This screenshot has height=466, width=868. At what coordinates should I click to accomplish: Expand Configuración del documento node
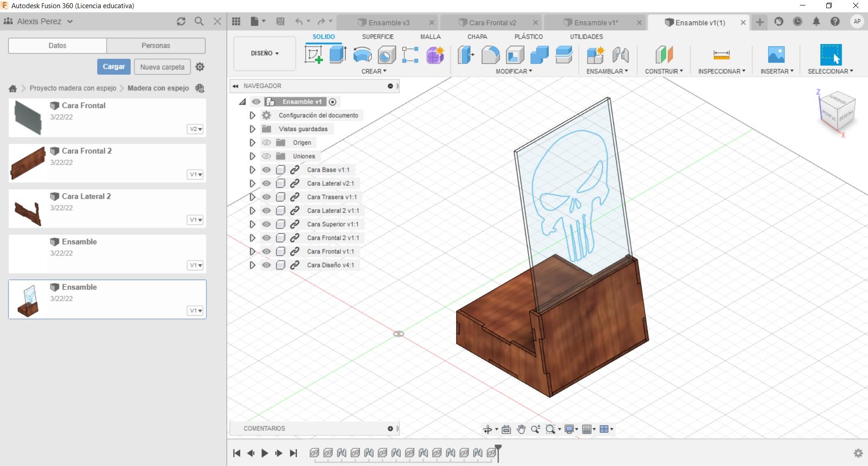pyautogui.click(x=252, y=115)
